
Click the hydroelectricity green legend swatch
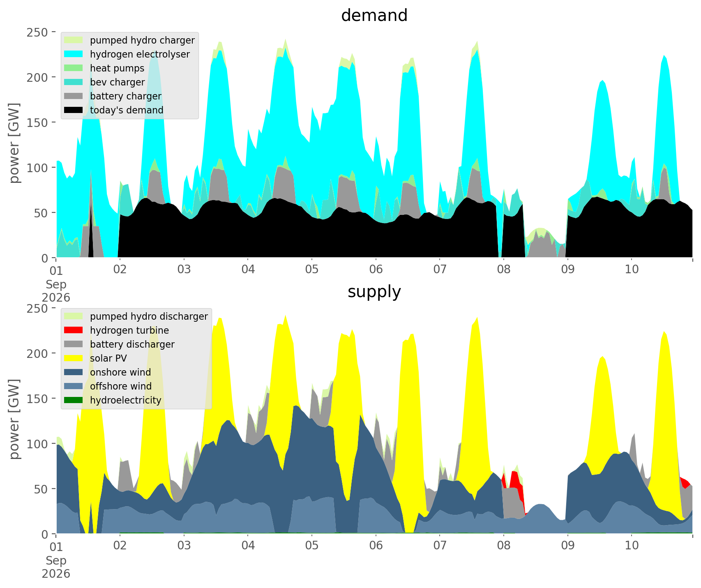(x=74, y=400)
